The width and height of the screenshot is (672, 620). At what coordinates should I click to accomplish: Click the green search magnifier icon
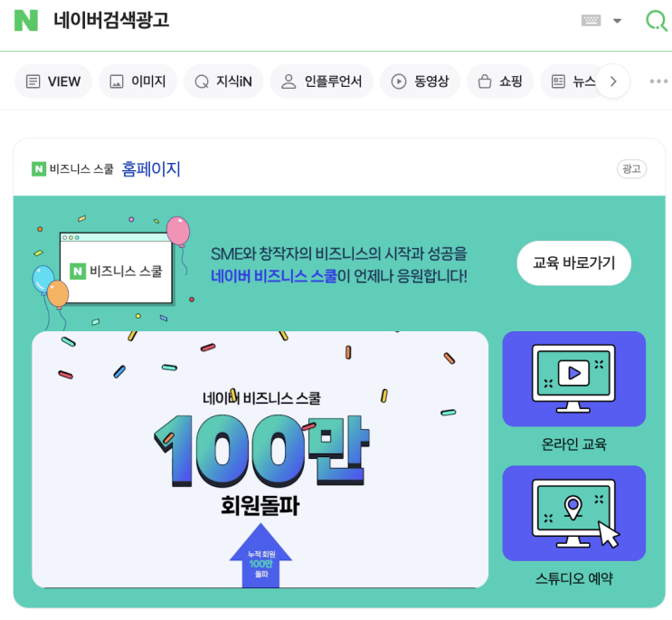click(656, 21)
